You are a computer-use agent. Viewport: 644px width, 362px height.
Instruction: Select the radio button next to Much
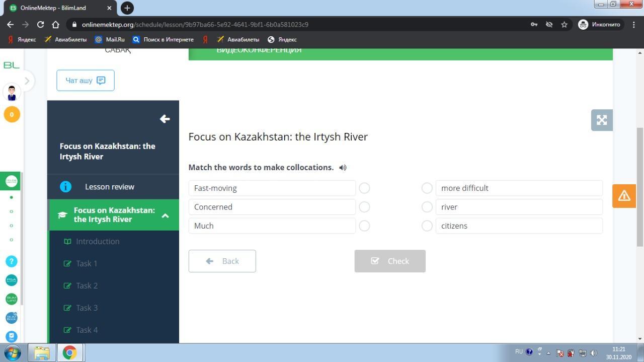[364, 226]
